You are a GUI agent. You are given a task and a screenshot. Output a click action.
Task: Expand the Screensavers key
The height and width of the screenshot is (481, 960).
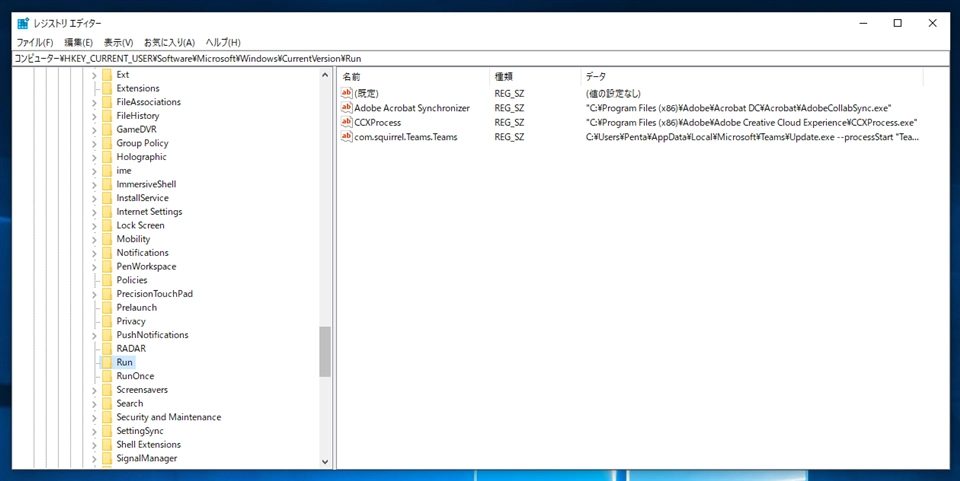pyautogui.click(x=94, y=390)
